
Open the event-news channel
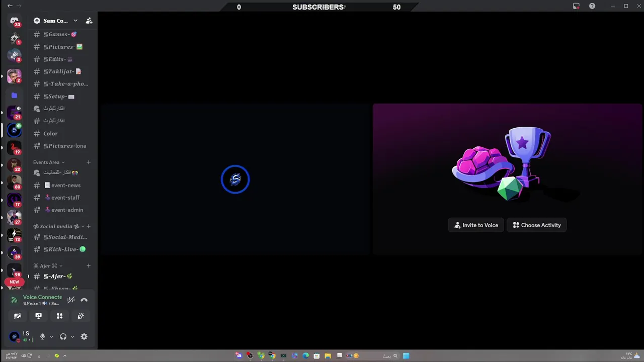coord(61,185)
